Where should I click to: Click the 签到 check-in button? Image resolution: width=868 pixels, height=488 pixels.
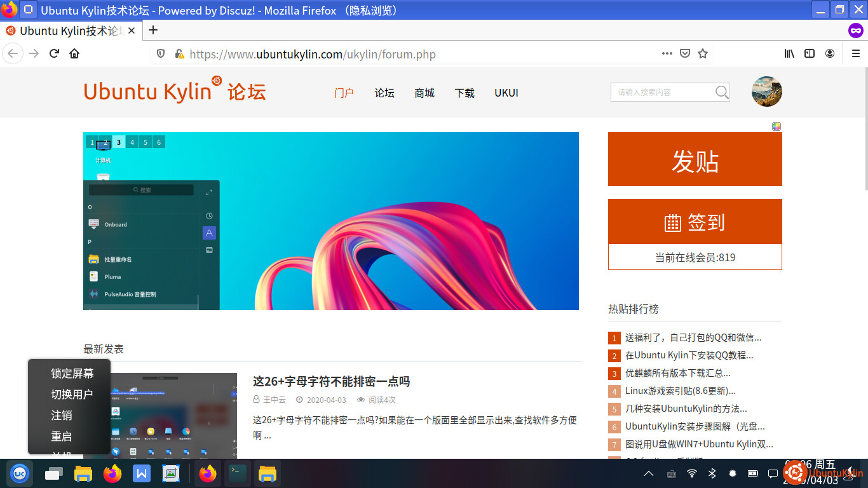695,222
